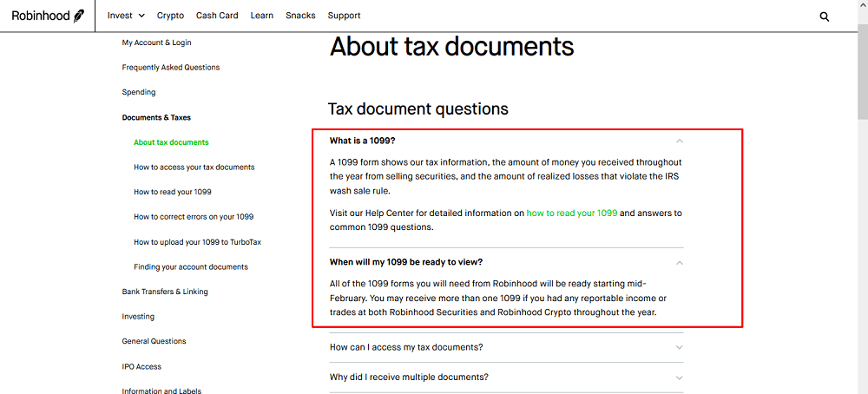Click the Tax document questions subheading
This screenshot has width=868, height=394.
[418, 109]
